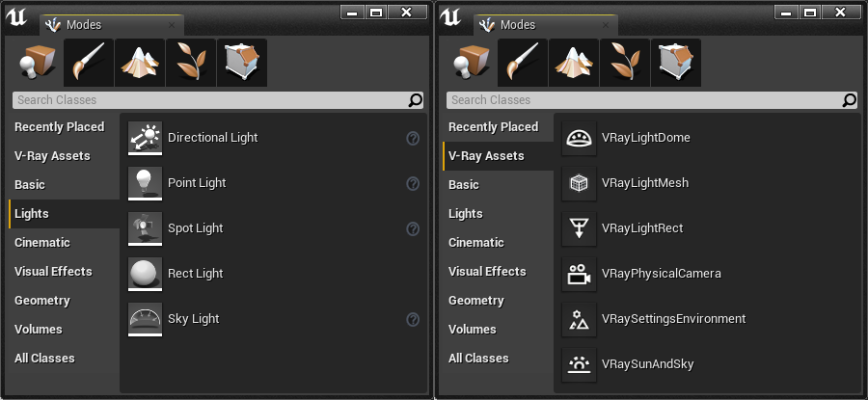Pick the VRayLightDome icon

(x=579, y=138)
